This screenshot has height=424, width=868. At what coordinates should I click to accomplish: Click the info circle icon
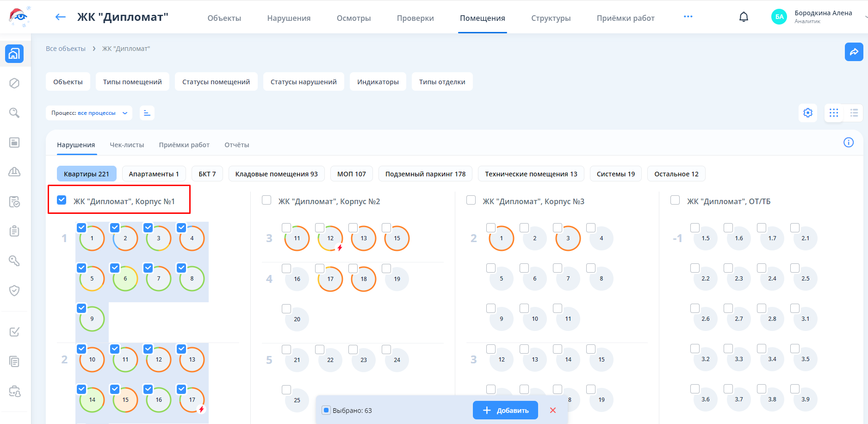(848, 143)
